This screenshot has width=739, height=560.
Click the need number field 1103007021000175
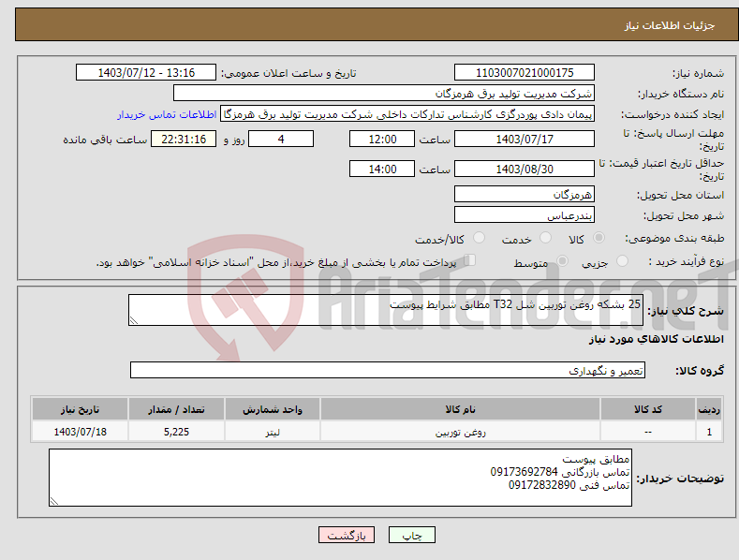click(x=525, y=73)
